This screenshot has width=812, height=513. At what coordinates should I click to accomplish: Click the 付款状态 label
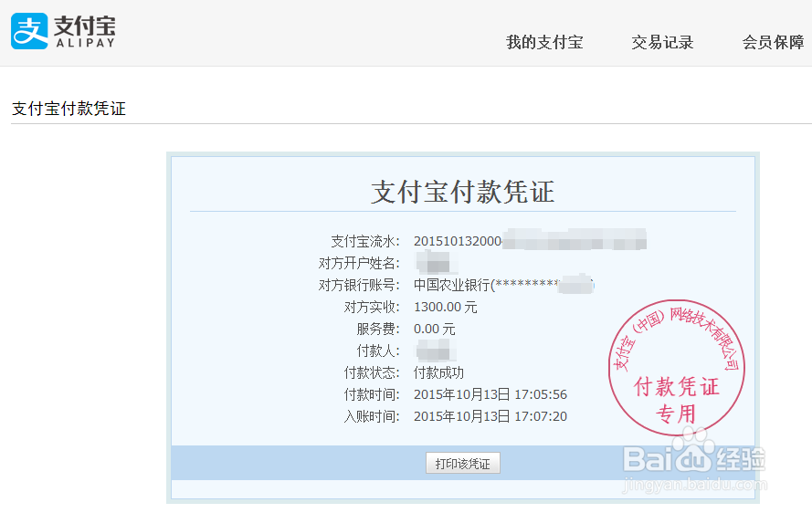372,372
